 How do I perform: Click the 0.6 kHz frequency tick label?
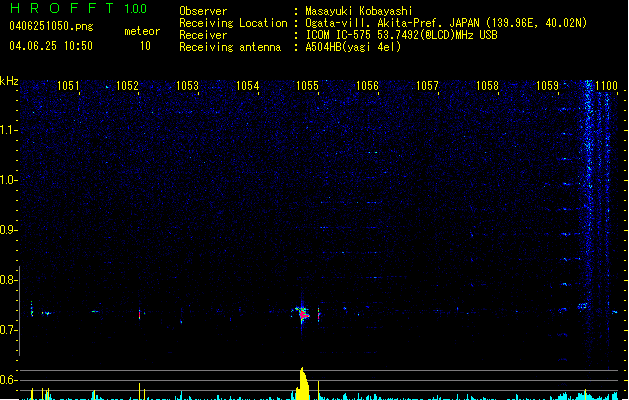(x=8, y=380)
